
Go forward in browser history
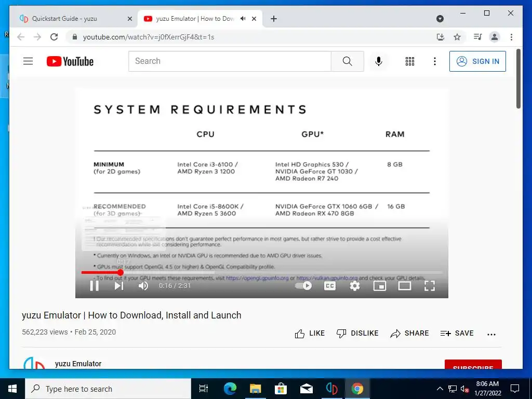coord(37,37)
